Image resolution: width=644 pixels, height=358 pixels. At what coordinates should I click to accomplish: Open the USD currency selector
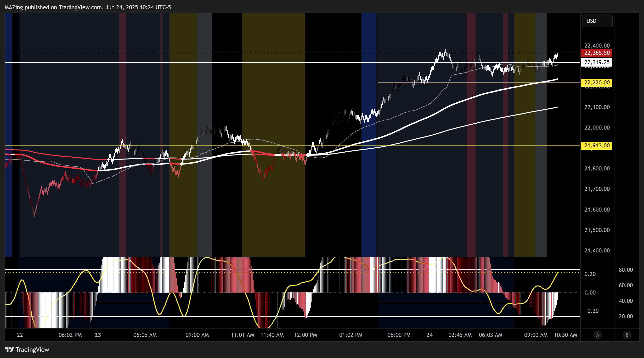(x=597, y=21)
